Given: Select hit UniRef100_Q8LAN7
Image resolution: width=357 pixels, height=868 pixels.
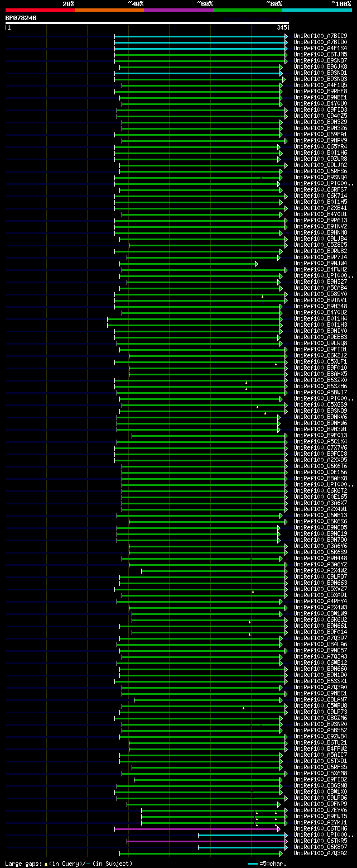Looking at the screenshot, I should (320, 700).
